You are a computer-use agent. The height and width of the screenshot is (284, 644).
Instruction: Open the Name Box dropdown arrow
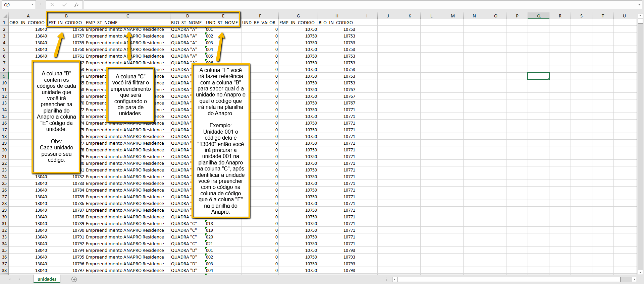32,5
